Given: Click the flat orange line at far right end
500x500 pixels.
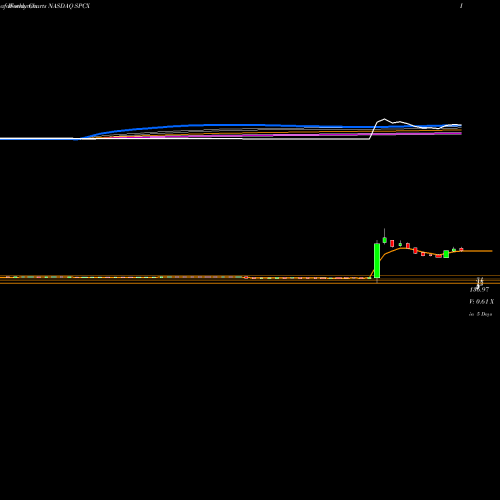Looking at the screenshot, I should (478, 251).
